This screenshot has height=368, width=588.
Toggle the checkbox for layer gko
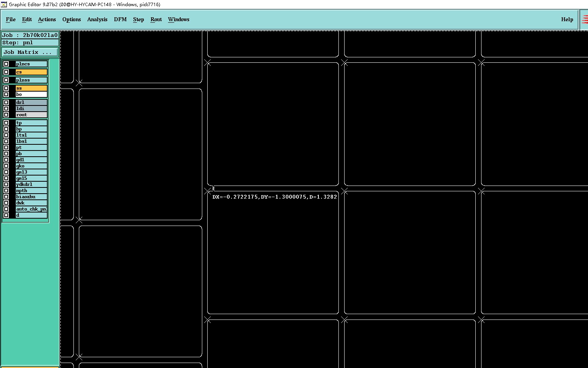tap(6, 166)
